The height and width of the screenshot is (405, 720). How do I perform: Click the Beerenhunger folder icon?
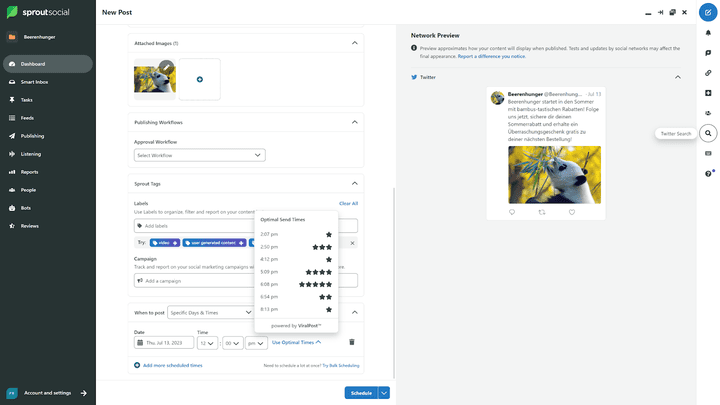12,37
